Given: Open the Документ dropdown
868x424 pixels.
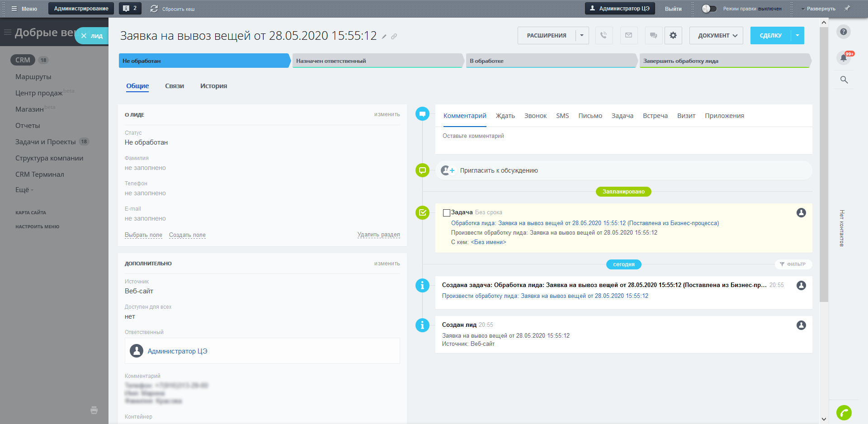Looking at the screenshot, I should pyautogui.click(x=716, y=35).
